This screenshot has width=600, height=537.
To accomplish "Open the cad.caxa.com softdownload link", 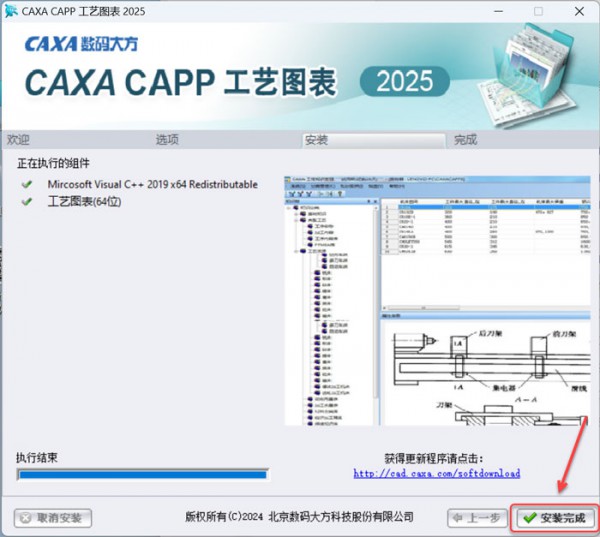I will click(437, 473).
